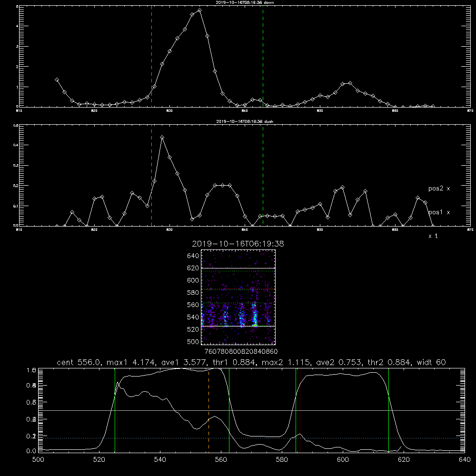
Task: Select the timestamp title above the heatmap
Action: click(x=238, y=244)
